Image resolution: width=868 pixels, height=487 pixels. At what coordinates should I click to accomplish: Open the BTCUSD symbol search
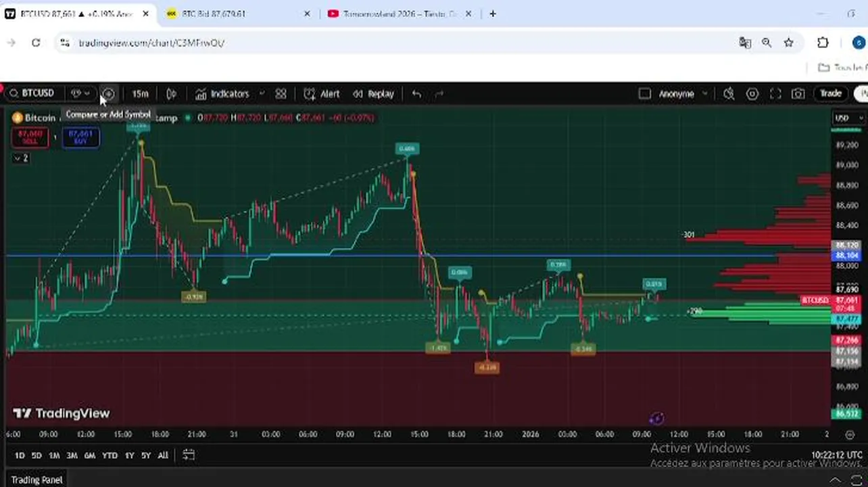click(32, 93)
